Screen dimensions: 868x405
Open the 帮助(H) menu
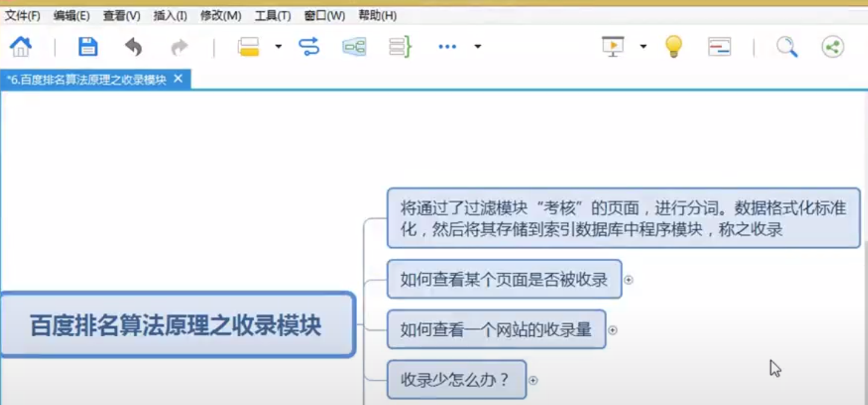click(x=377, y=16)
